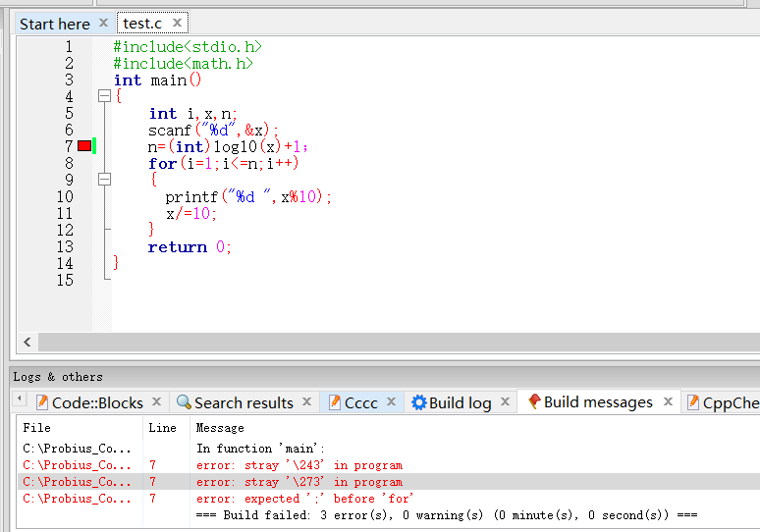Click the In function 'main' message row
Image resolution: width=760 pixels, height=532 pixels.
click(x=388, y=449)
